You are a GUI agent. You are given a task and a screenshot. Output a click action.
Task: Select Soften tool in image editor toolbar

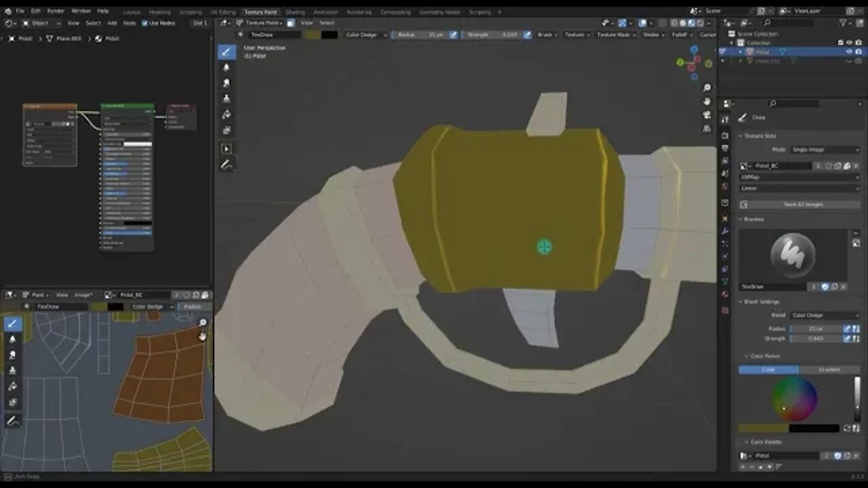click(x=12, y=339)
